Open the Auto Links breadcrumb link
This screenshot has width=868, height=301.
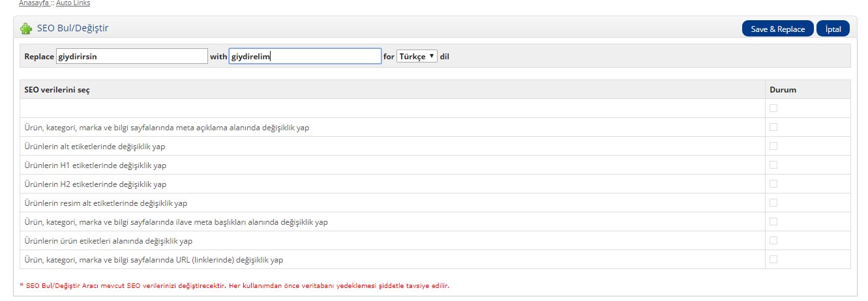click(73, 3)
